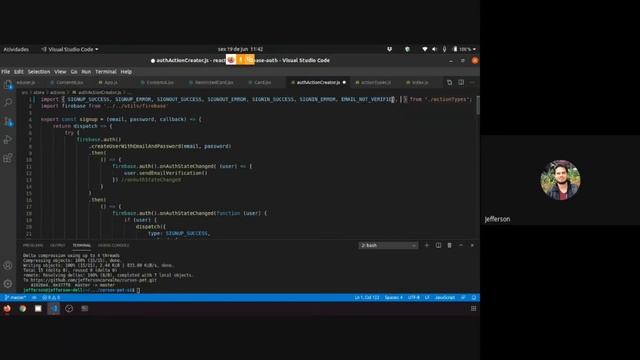Open the Selection menu

pos(39,71)
